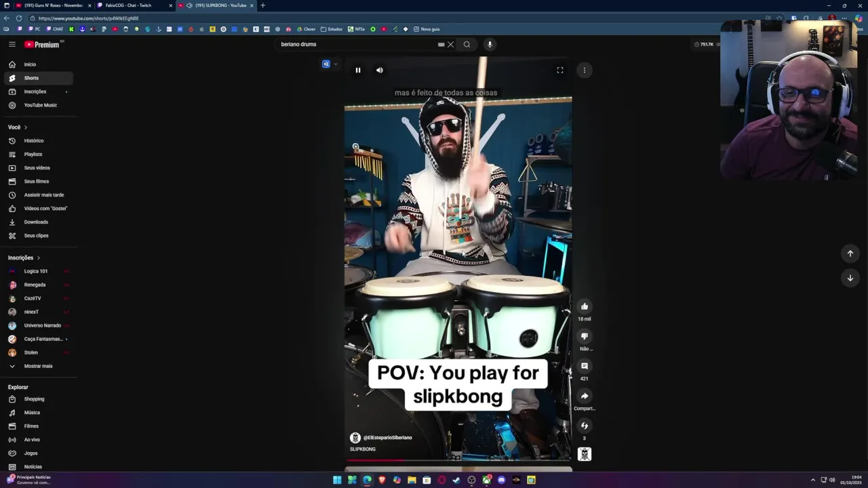Clear the search field with X
This screenshot has height=488, width=868.
[450, 45]
